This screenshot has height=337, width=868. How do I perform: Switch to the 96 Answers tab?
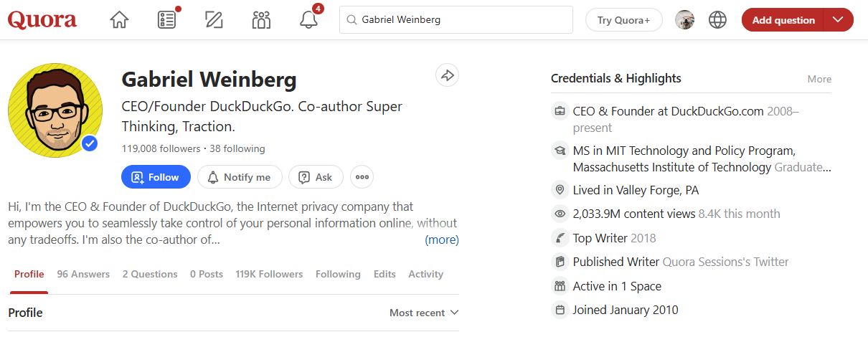click(x=83, y=274)
